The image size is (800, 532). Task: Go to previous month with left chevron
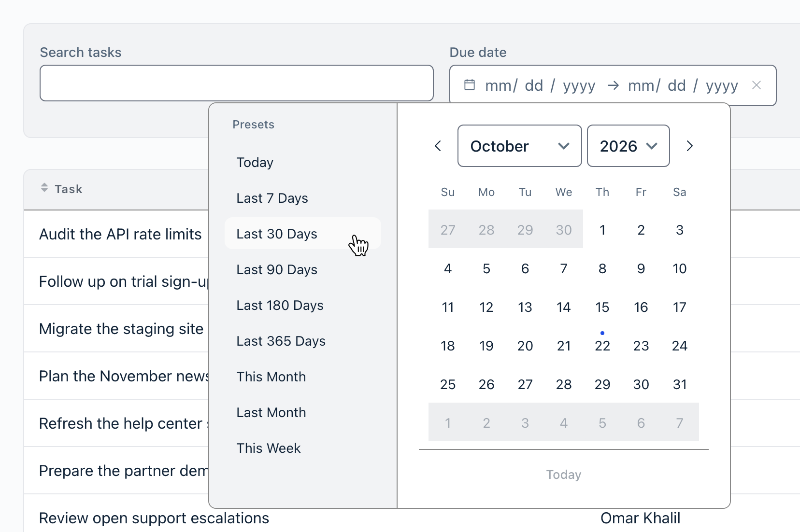click(438, 146)
